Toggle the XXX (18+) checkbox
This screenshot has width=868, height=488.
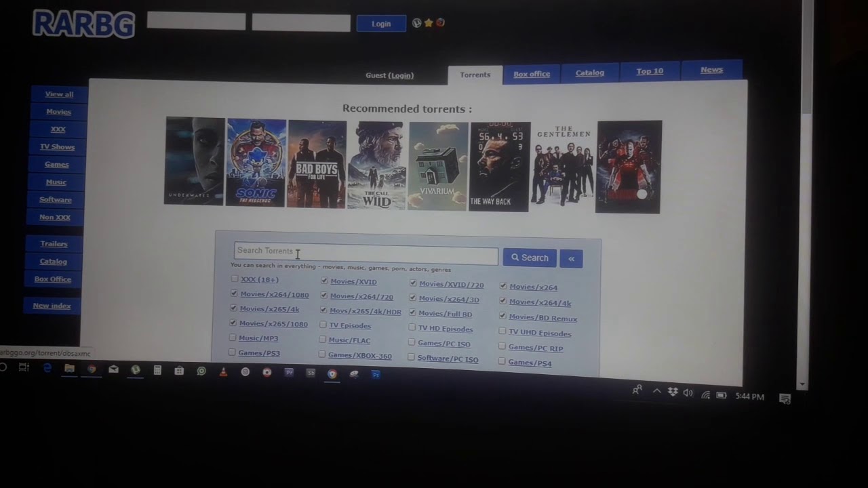pyautogui.click(x=235, y=279)
